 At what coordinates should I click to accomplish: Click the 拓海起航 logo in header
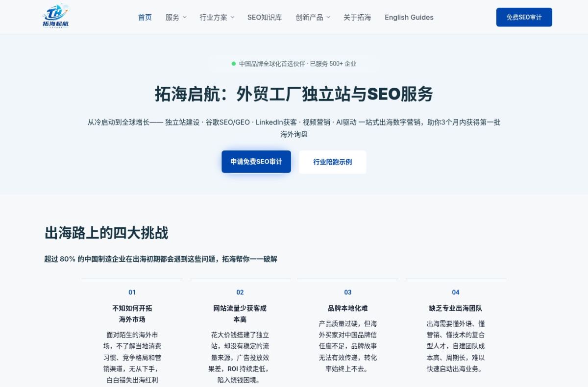[x=55, y=17]
